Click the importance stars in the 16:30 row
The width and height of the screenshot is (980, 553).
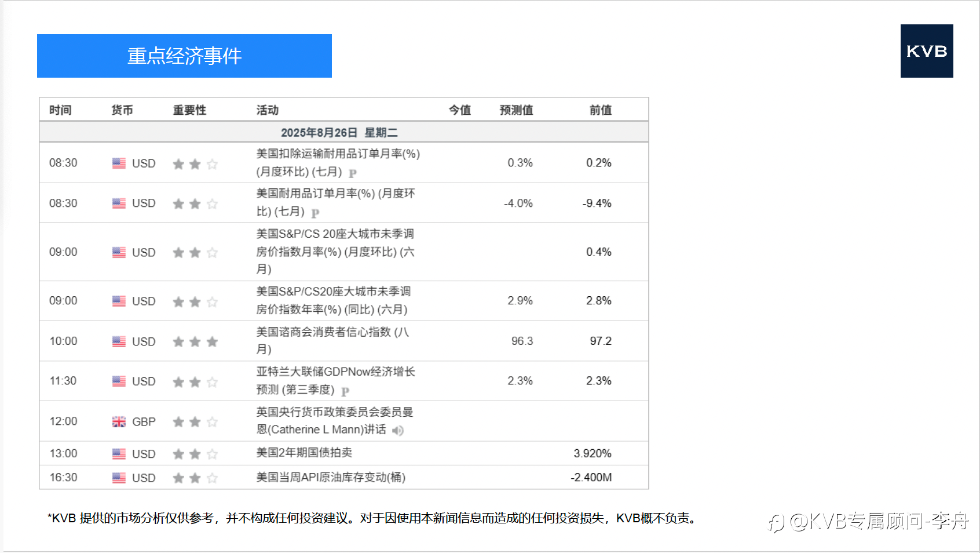195,478
